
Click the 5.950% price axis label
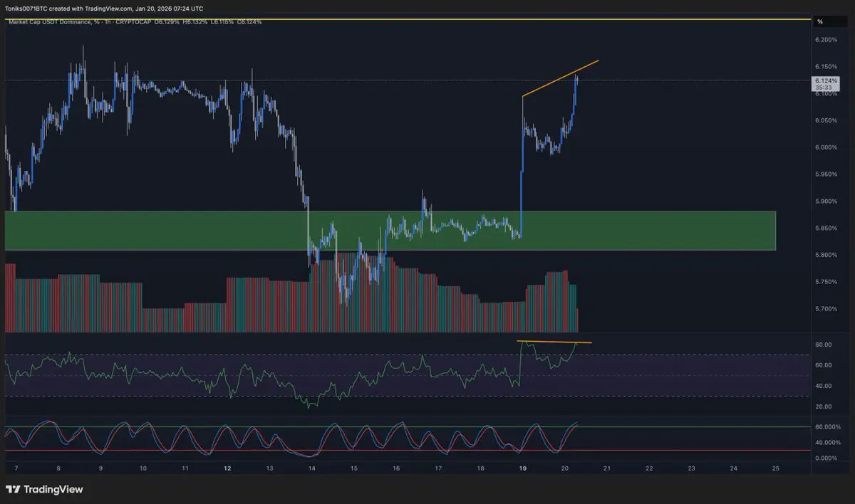(826, 174)
